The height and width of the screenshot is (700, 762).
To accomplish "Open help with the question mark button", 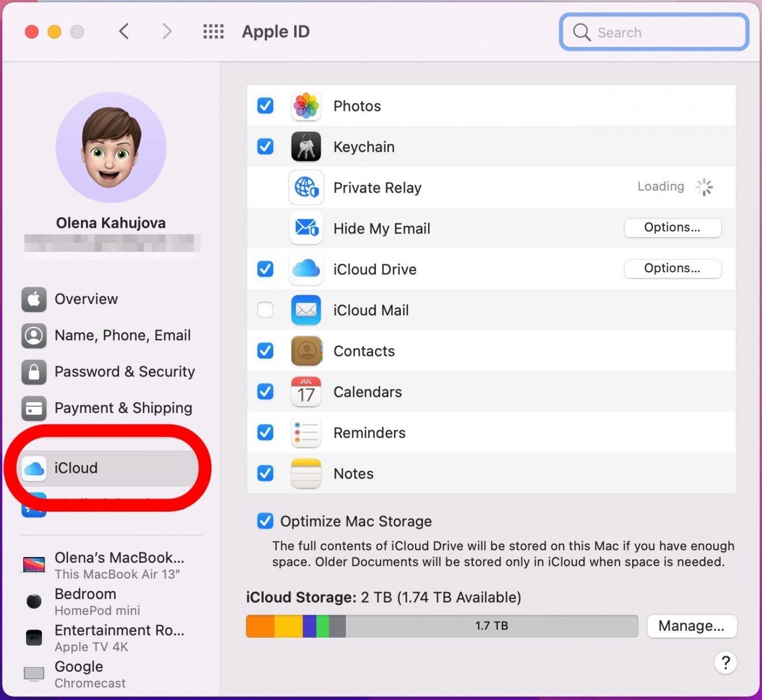I will pos(725,663).
